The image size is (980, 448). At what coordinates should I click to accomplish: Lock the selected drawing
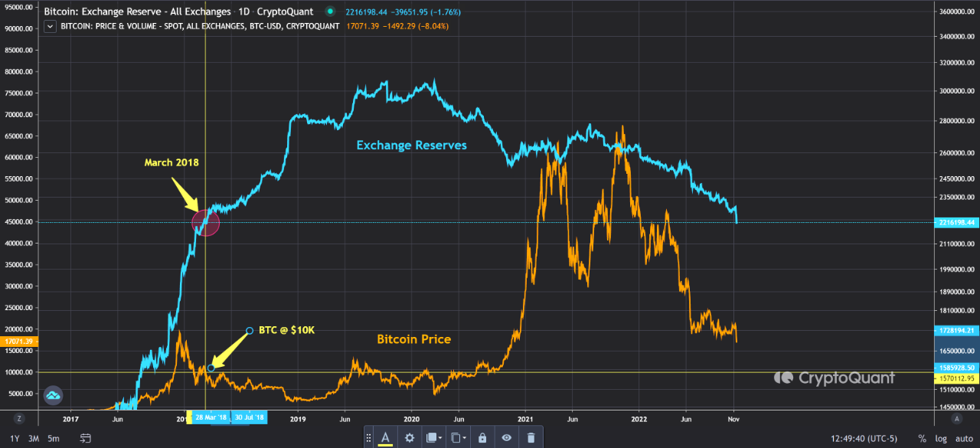[482, 437]
